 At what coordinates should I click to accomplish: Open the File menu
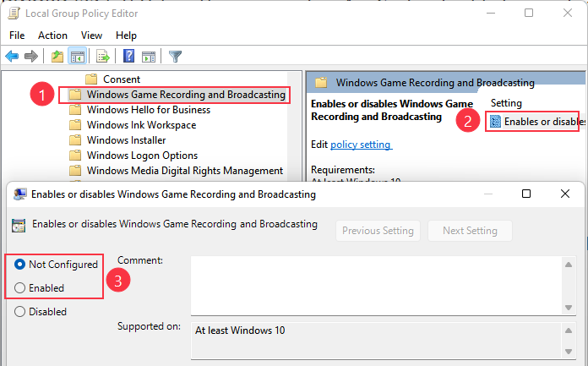(18, 36)
